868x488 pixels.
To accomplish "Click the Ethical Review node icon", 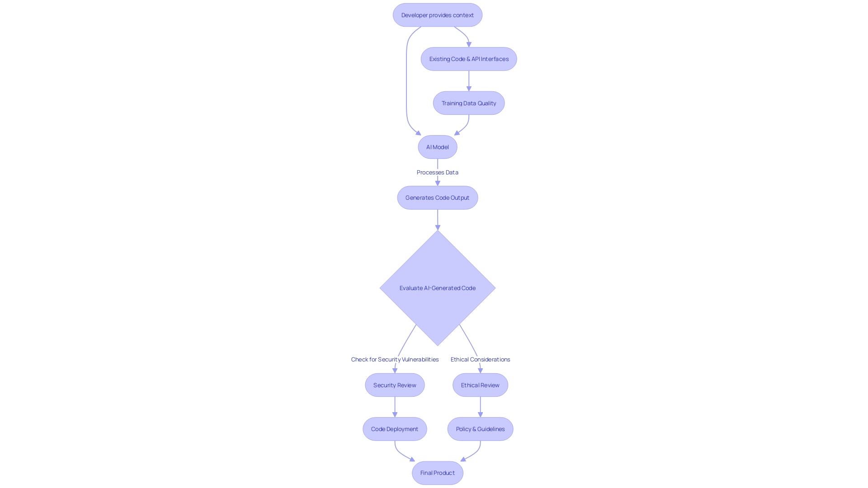I will tap(480, 385).
